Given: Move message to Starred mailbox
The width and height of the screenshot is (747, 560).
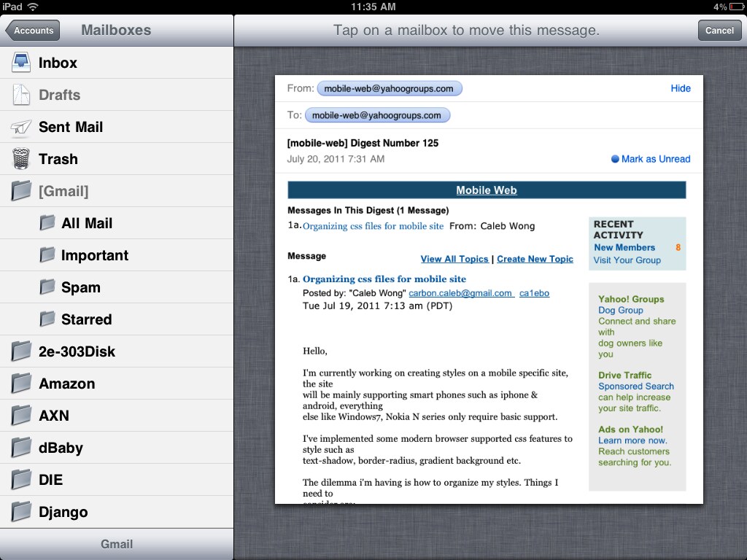Looking at the screenshot, I should (x=117, y=319).
